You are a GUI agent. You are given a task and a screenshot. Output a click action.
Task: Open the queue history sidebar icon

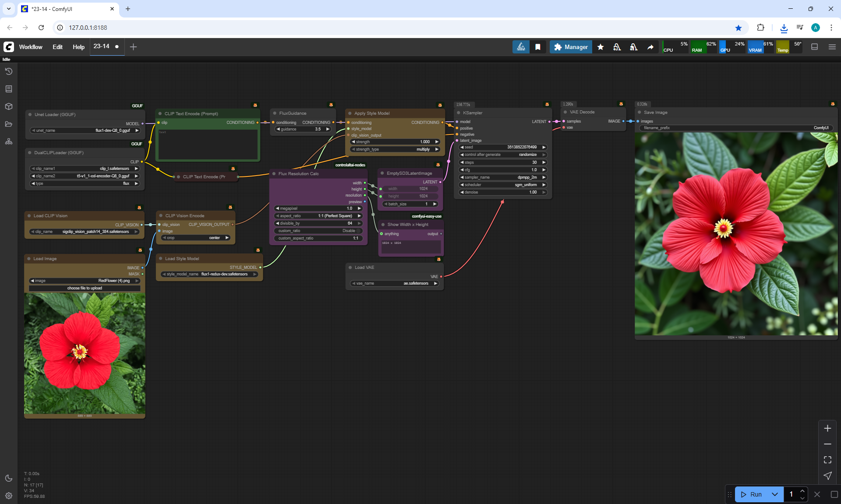(8, 71)
